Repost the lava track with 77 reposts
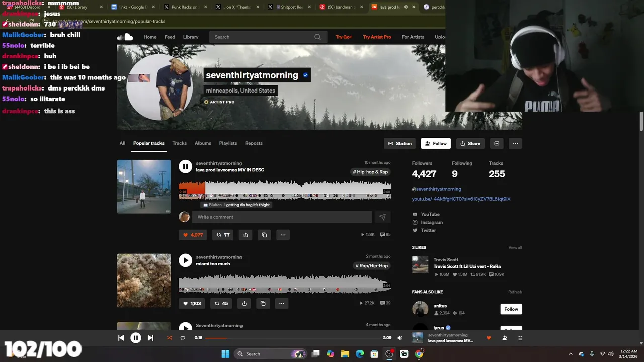644x362 pixels. pyautogui.click(x=223, y=235)
